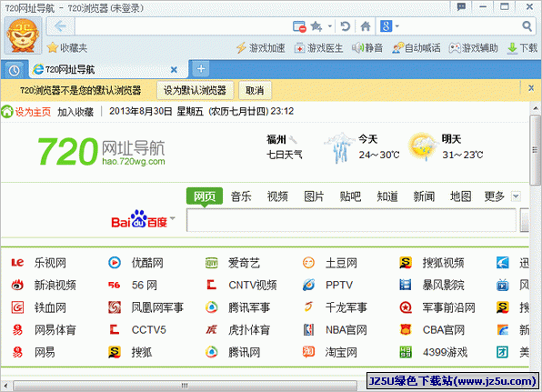The image size is (542, 392).
Task: Go to home page icon
Action: (366, 26)
